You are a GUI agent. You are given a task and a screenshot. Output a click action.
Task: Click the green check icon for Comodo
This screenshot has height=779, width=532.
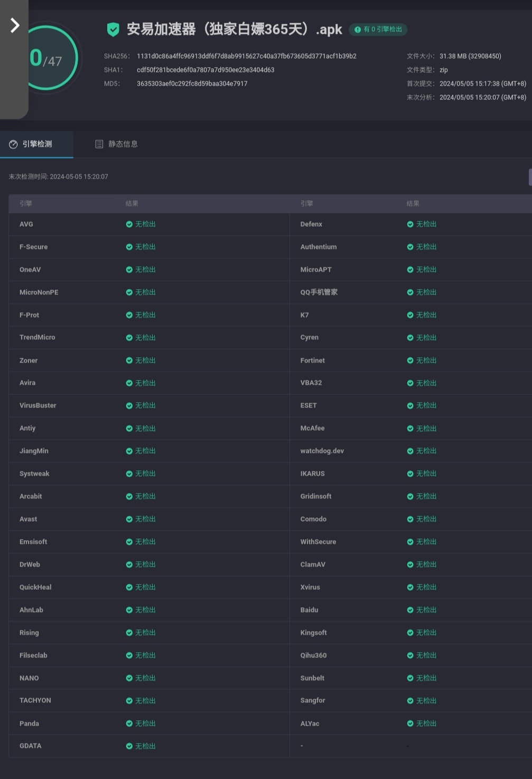tap(410, 520)
